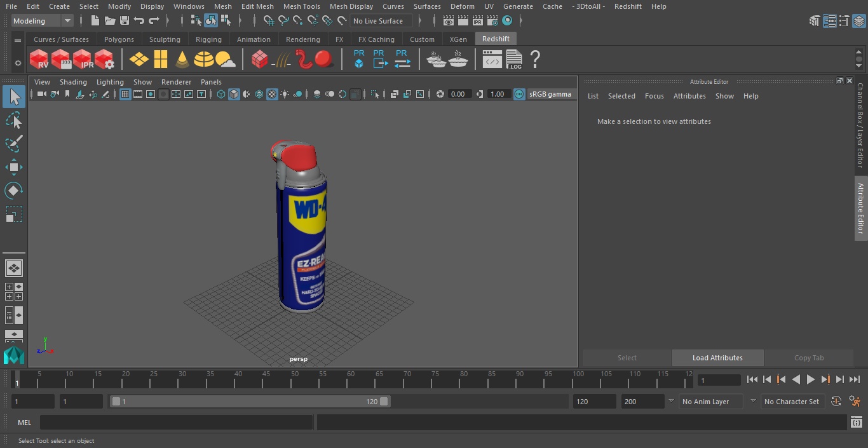Open Redshift script editor code icon
The height and width of the screenshot is (448, 868).
(492, 60)
